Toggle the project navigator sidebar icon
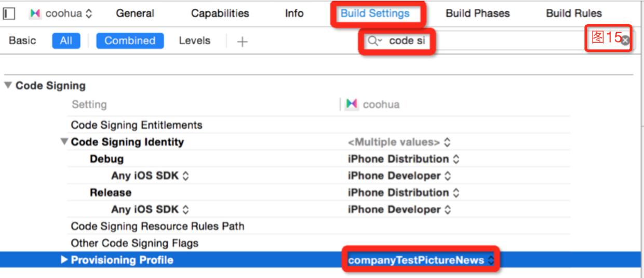The image size is (644, 278). click(x=9, y=14)
